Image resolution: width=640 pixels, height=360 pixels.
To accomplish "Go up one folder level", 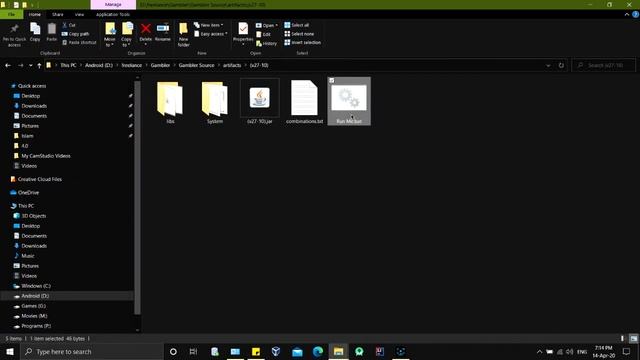I will (39, 65).
